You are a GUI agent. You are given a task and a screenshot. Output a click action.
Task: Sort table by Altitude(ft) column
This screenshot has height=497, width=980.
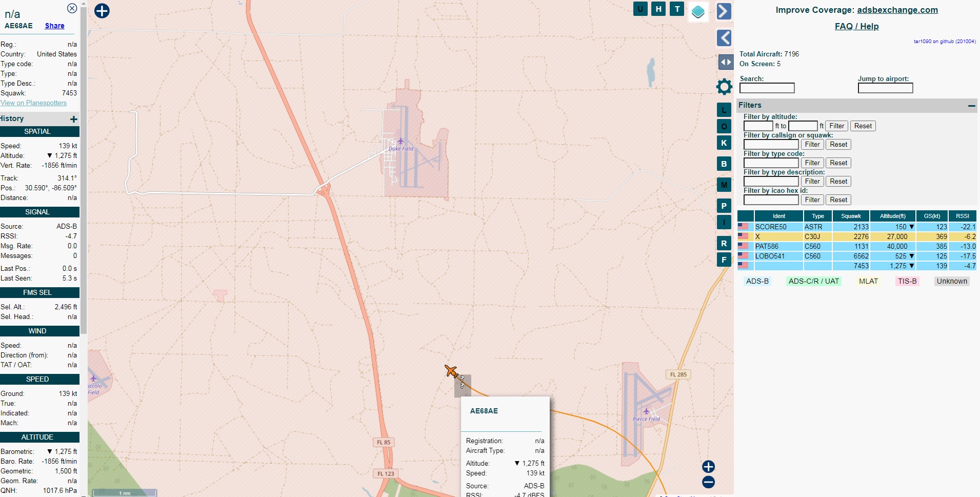tap(893, 216)
